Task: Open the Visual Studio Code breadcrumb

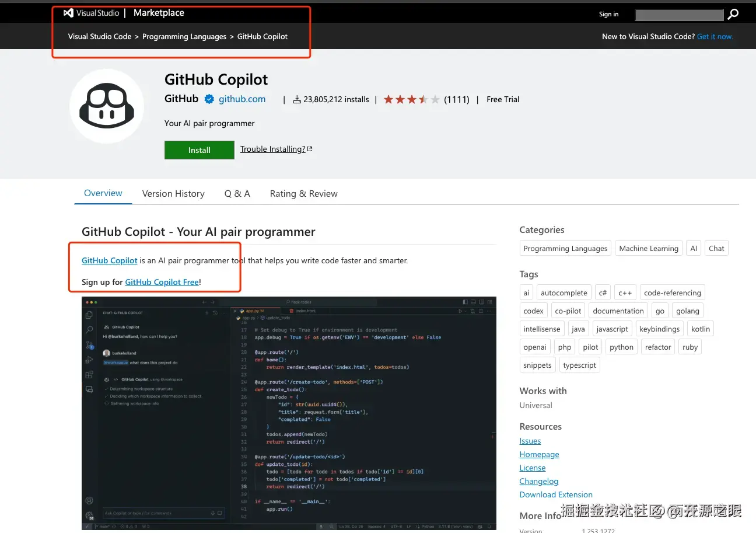Action: (100, 36)
